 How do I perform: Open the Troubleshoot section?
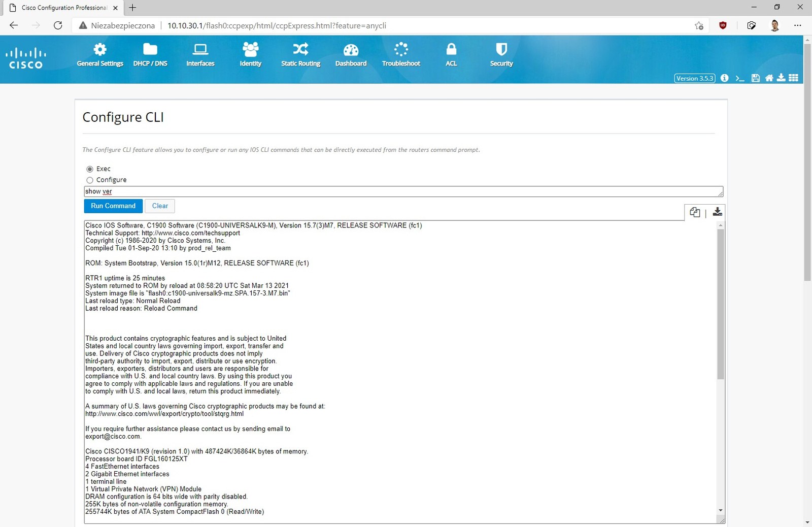coord(401,55)
